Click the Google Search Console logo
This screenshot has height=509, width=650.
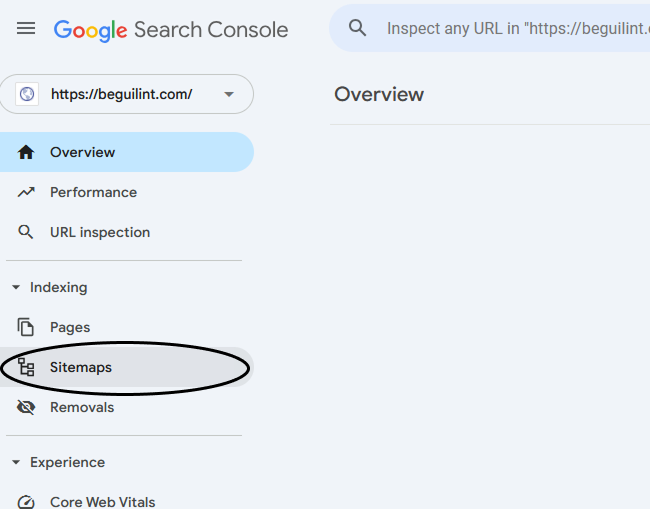[171, 30]
